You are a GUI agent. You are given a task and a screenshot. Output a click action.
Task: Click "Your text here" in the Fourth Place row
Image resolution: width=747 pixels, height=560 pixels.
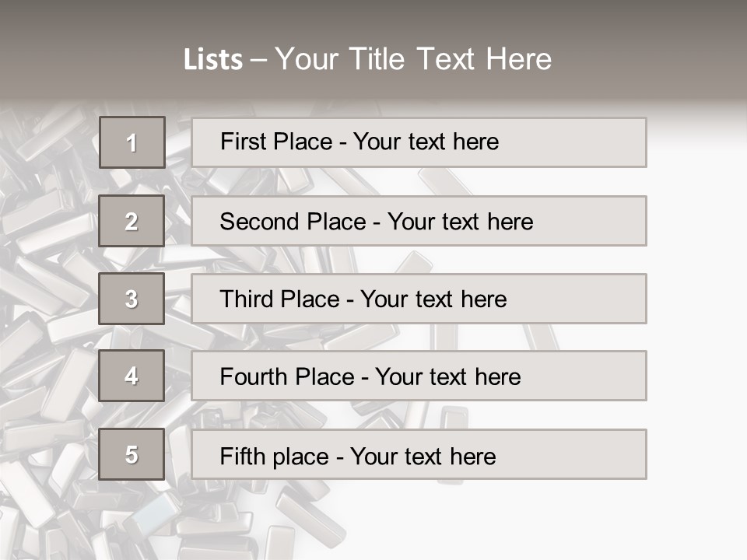447,377
